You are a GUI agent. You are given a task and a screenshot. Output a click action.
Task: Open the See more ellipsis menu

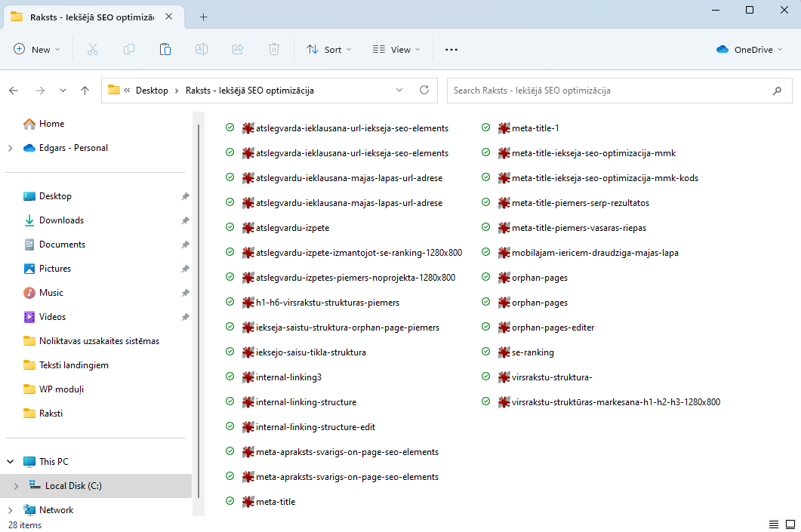[x=451, y=49]
